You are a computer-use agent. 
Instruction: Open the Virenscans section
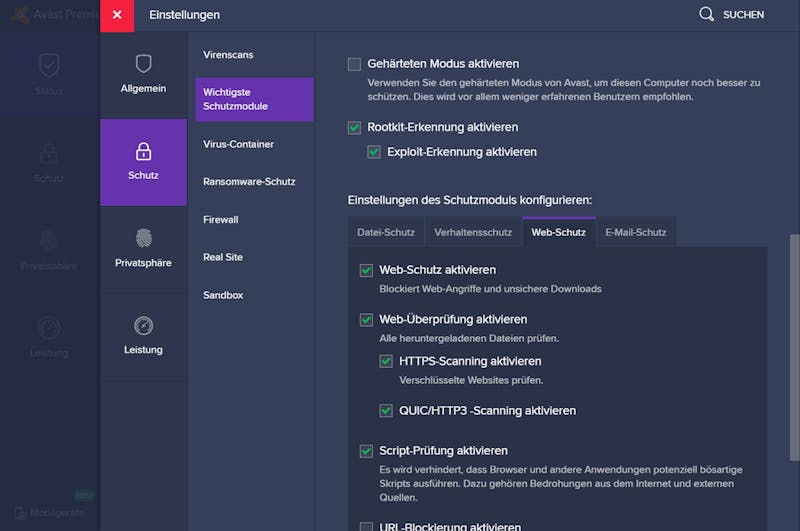(x=228, y=55)
